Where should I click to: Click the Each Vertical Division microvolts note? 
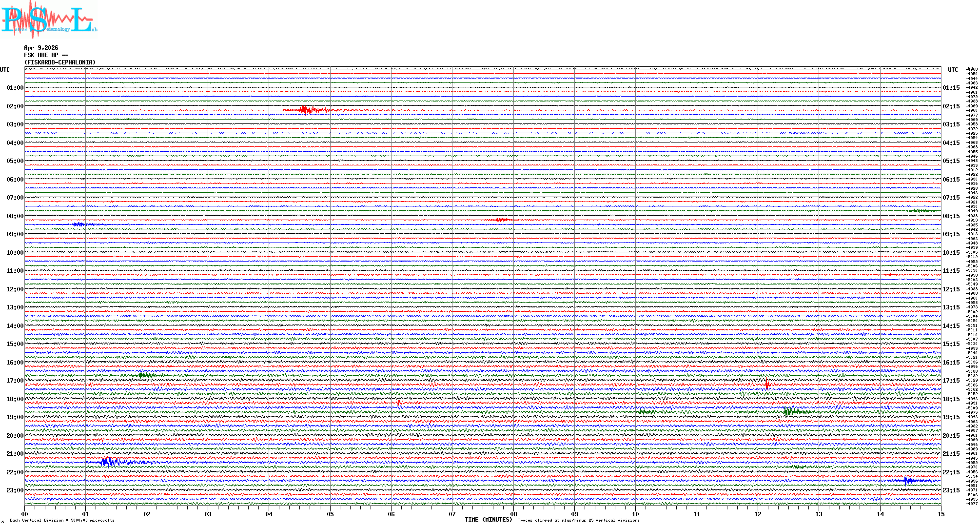(62, 520)
